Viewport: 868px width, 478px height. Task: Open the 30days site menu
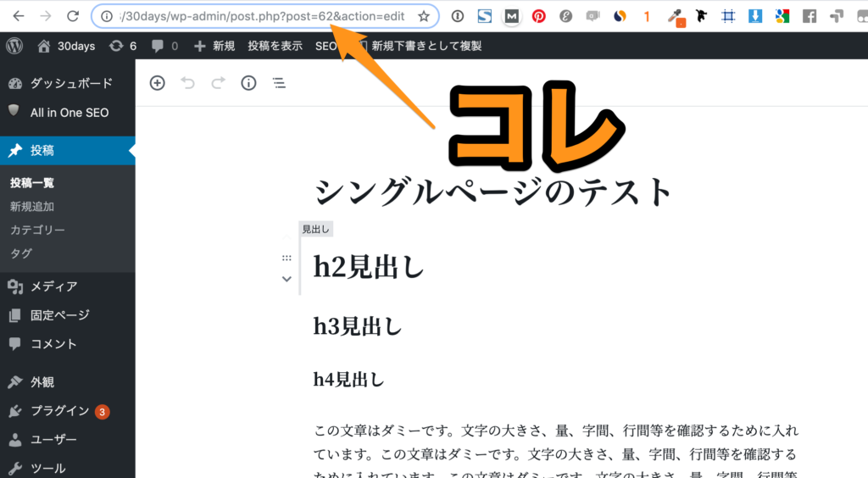[x=67, y=46]
